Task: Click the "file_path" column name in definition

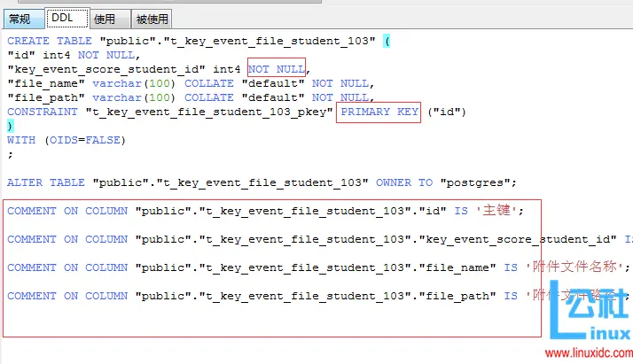Action: tap(46, 97)
